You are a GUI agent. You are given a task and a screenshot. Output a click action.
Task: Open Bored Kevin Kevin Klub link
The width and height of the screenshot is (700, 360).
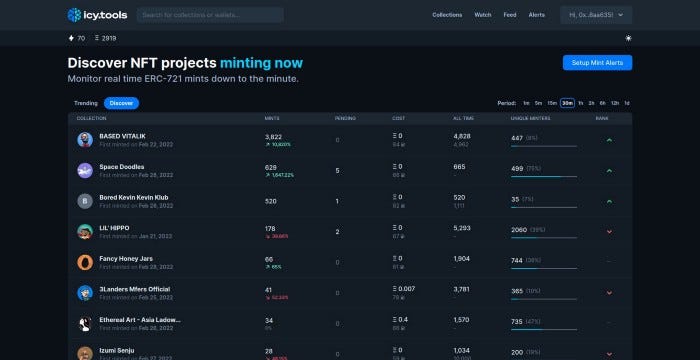coord(133,197)
